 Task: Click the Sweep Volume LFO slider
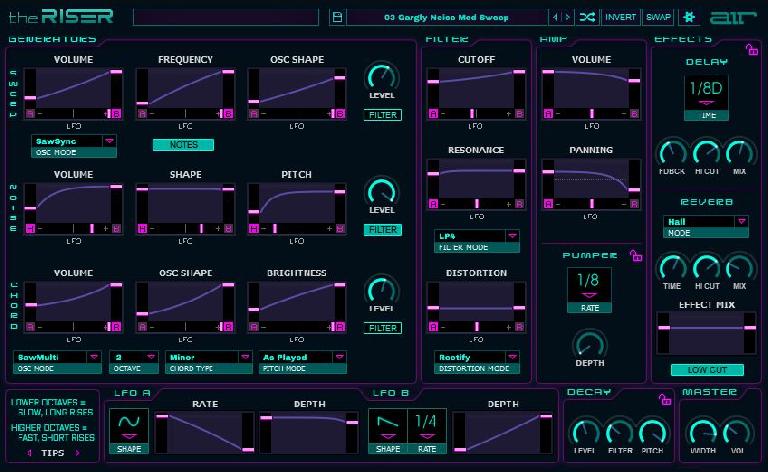(73, 114)
